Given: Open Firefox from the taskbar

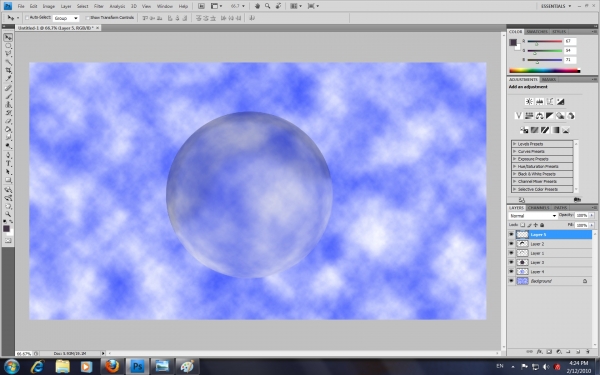Looking at the screenshot, I should click(x=112, y=366).
